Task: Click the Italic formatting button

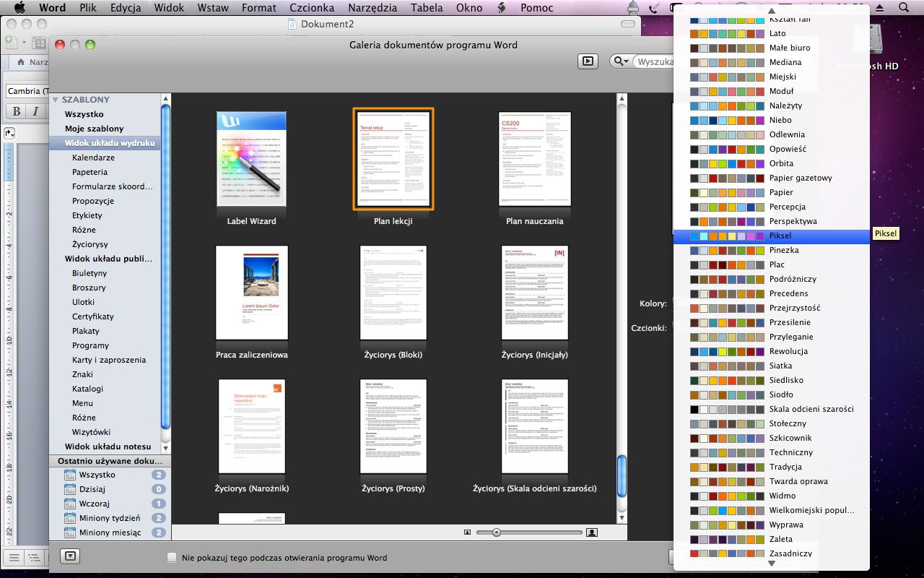Action: point(35,111)
